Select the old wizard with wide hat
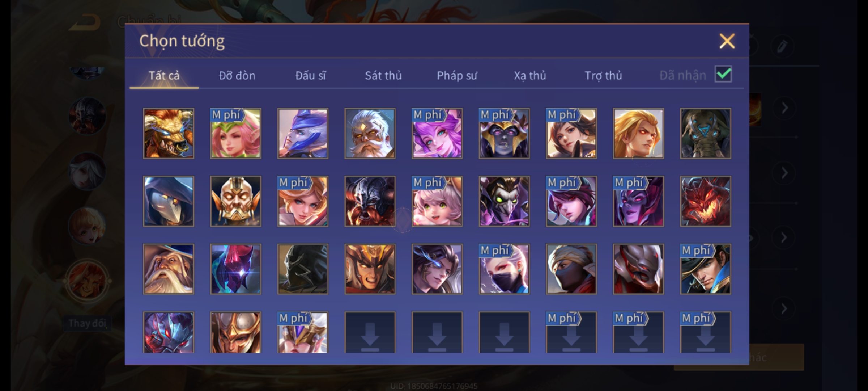Image resolution: width=868 pixels, height=391 pixels. point(169,269)
